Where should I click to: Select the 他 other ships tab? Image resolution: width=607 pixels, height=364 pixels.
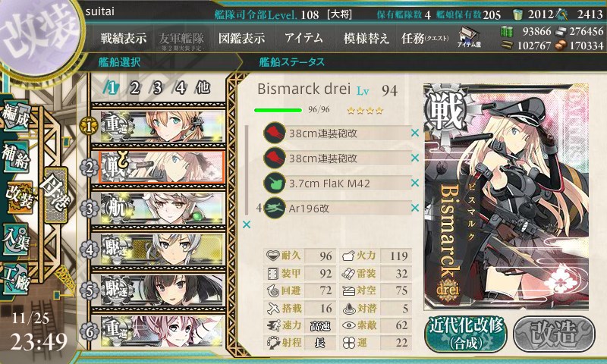203,88
